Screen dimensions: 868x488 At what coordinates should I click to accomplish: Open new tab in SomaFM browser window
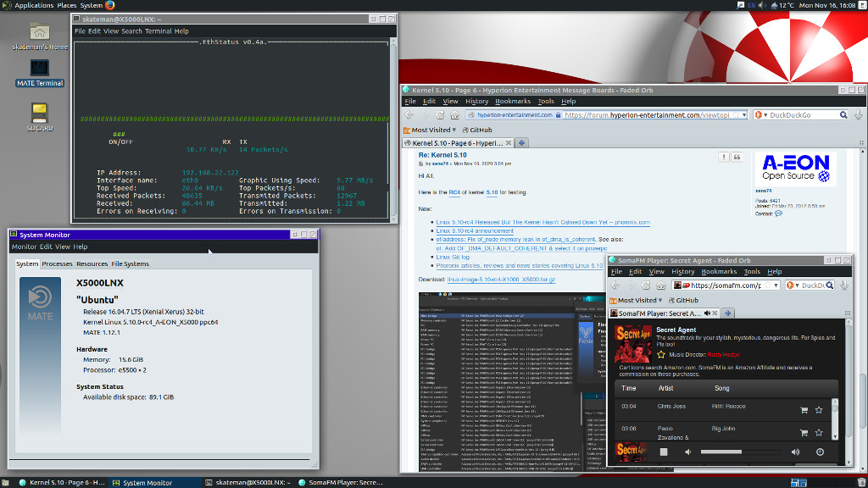728,313
